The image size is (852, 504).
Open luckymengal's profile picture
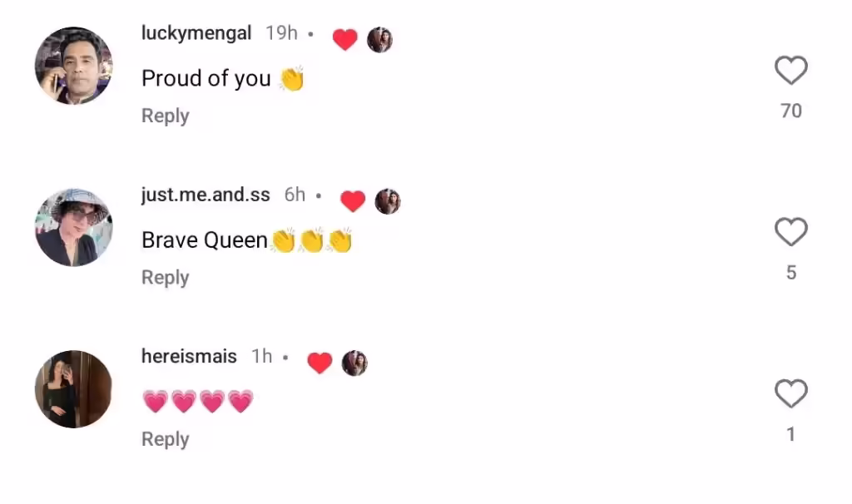point(74,66)
